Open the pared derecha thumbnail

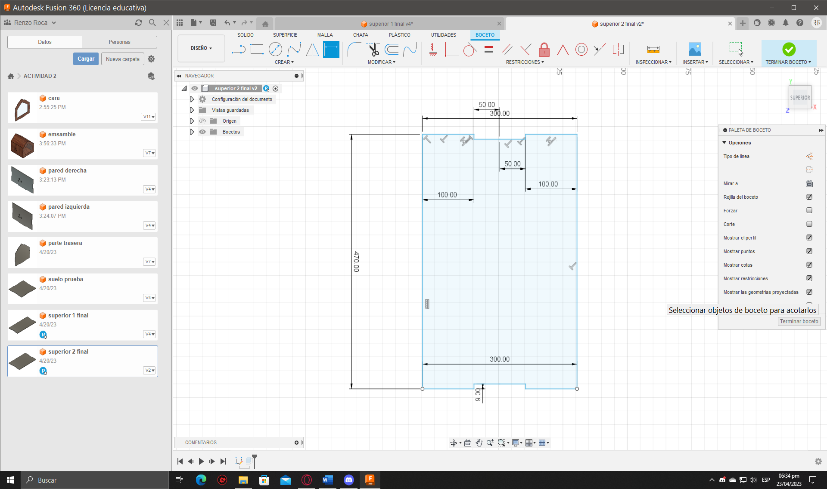tap(23, 179)
